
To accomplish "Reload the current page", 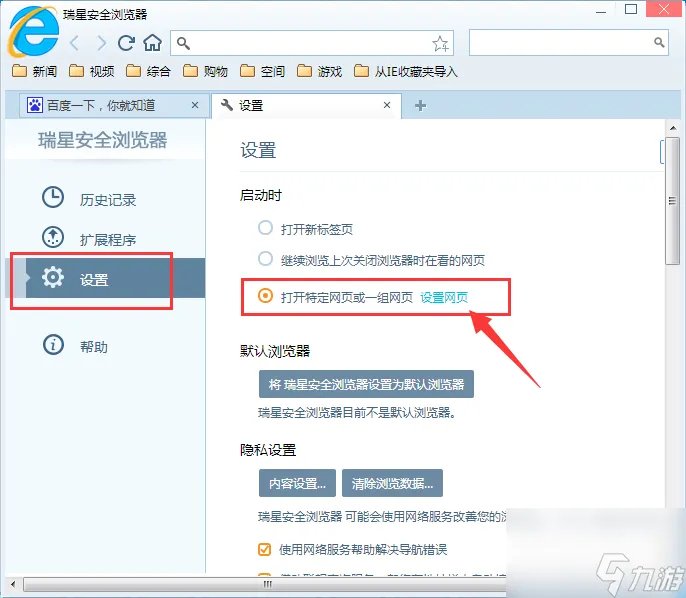I will point(126,43).
